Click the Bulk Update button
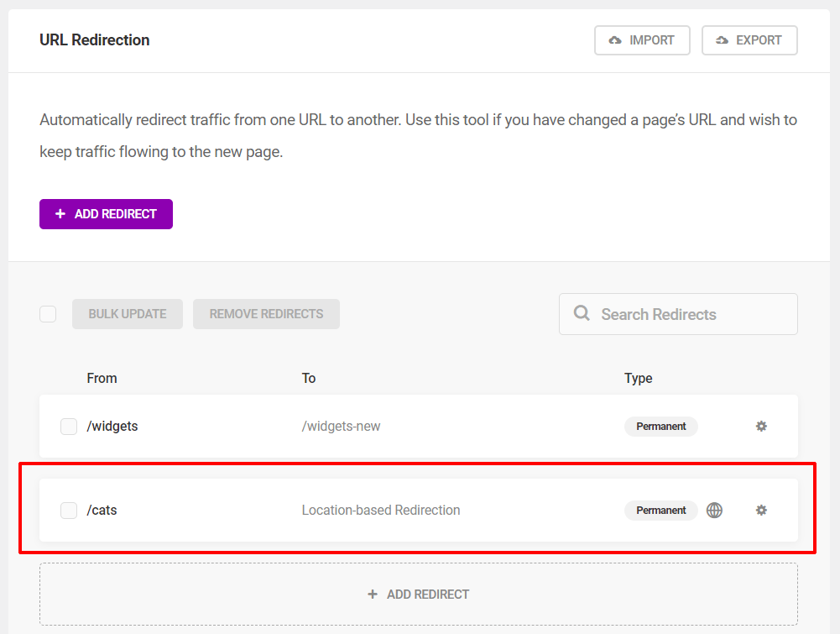 point(127,313)
